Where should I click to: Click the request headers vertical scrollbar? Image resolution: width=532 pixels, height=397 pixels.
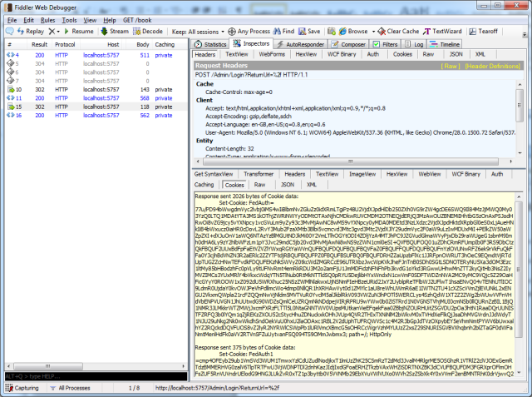tap(519, 118)
